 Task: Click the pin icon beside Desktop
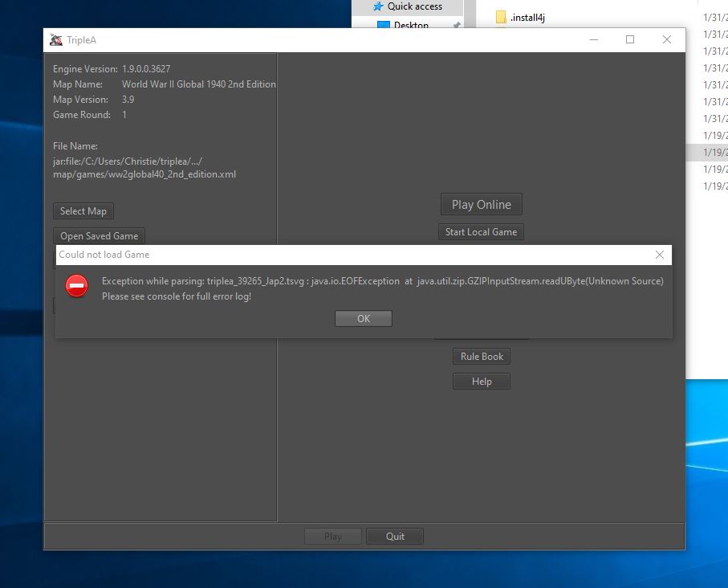457,25
